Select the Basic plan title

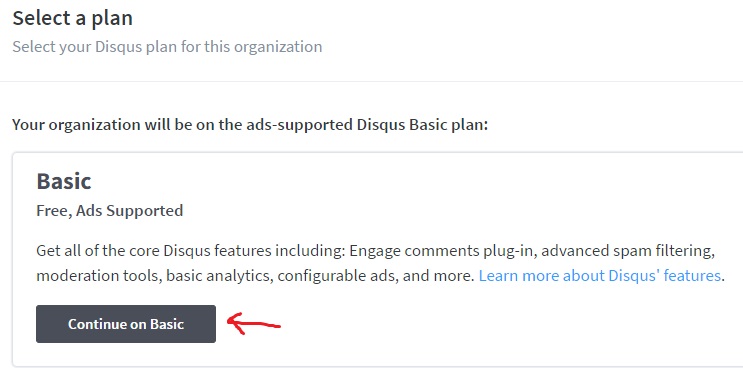pos(64,181)
